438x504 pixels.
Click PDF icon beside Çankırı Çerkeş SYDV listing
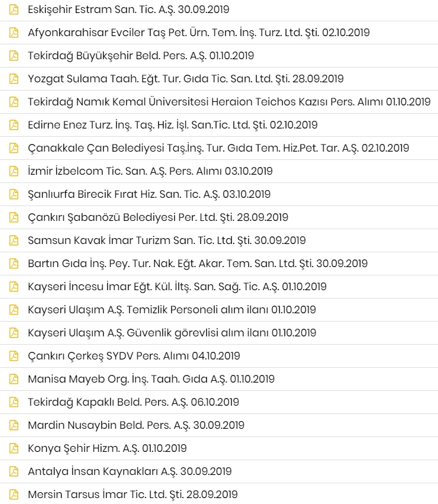14,356
